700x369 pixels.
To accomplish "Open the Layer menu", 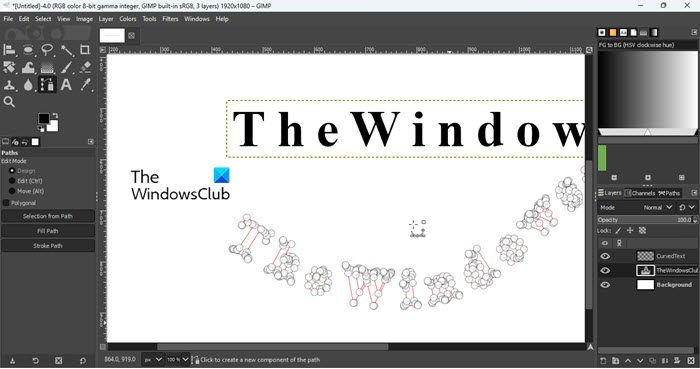I will (106, 19).
